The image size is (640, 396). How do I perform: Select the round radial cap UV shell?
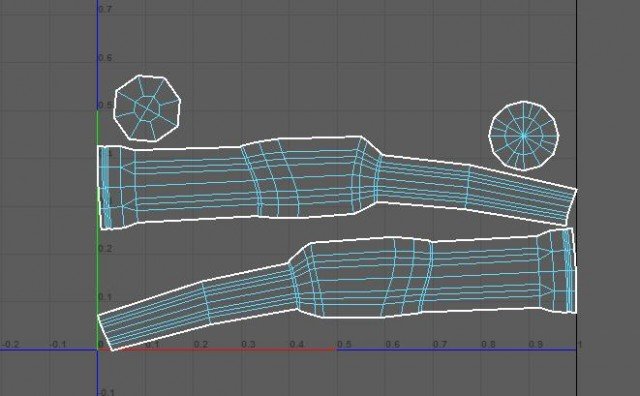pos(524,136)
